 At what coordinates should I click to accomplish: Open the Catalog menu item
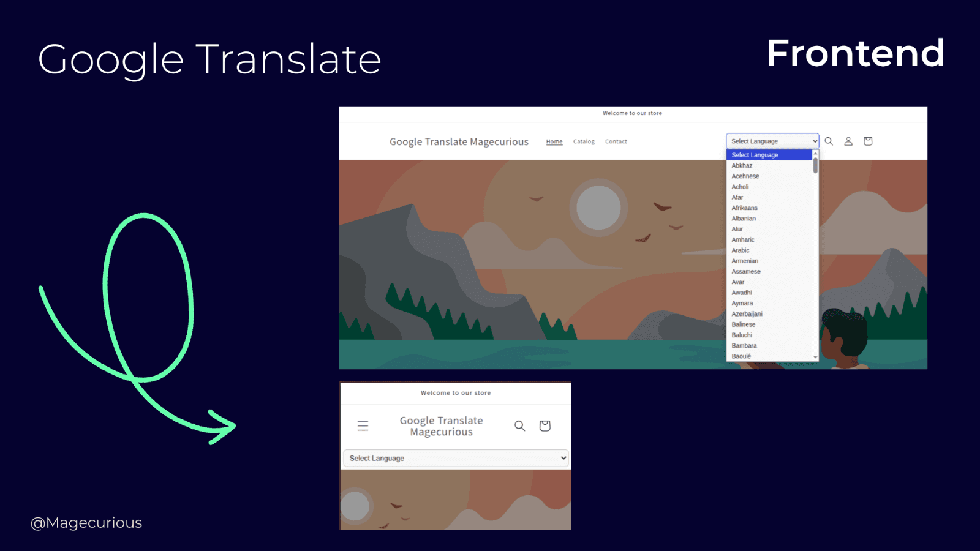coord(583,141)
